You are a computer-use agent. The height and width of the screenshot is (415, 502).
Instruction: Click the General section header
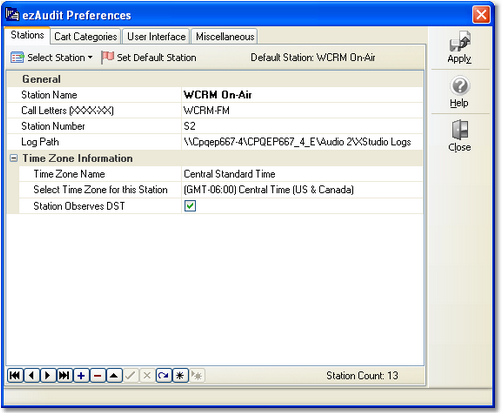(41, 79)
